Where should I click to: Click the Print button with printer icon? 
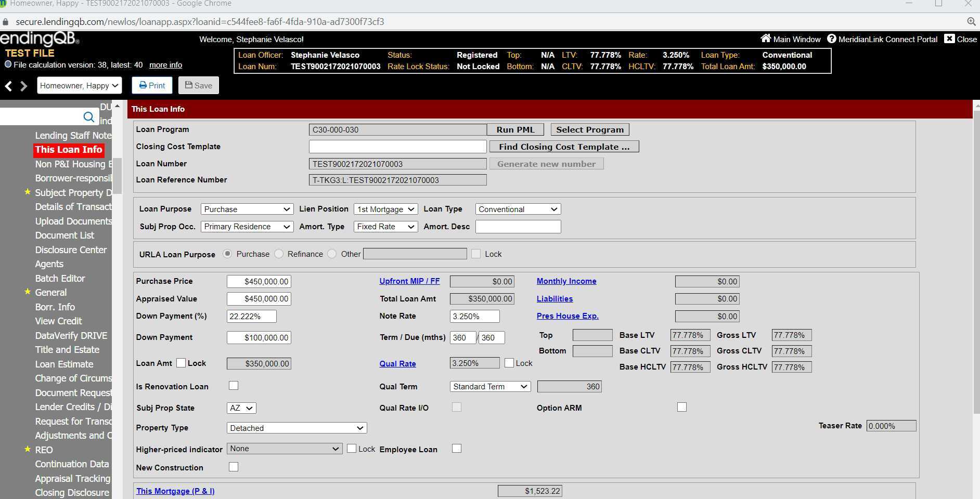[x=152, y=86]
